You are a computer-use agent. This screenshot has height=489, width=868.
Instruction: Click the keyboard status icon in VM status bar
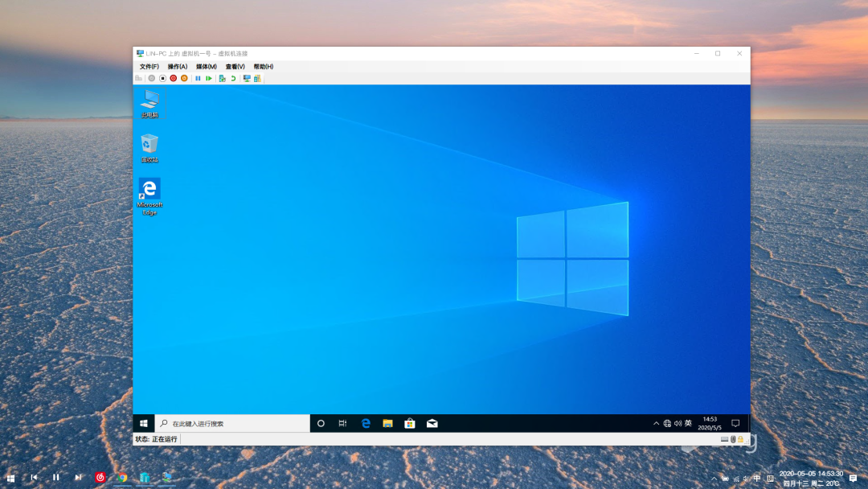724,439
